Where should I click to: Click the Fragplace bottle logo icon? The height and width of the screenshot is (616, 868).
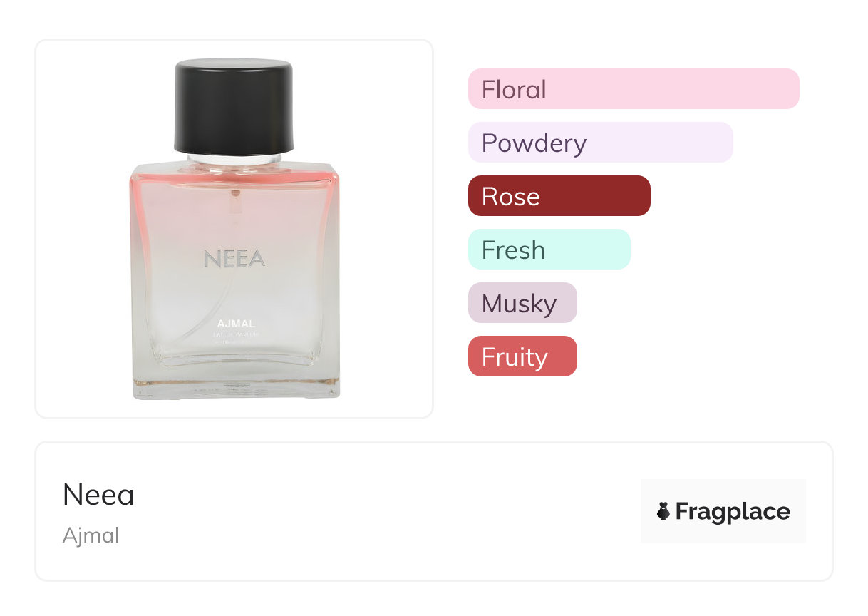coord(663,511)
